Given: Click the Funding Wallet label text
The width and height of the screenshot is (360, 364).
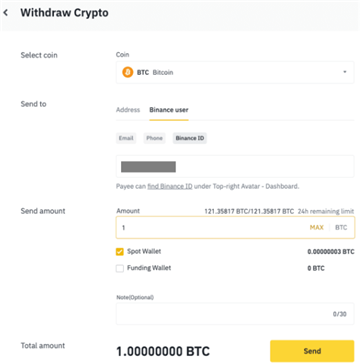Looking at the screenshot, I should (149, 268).
